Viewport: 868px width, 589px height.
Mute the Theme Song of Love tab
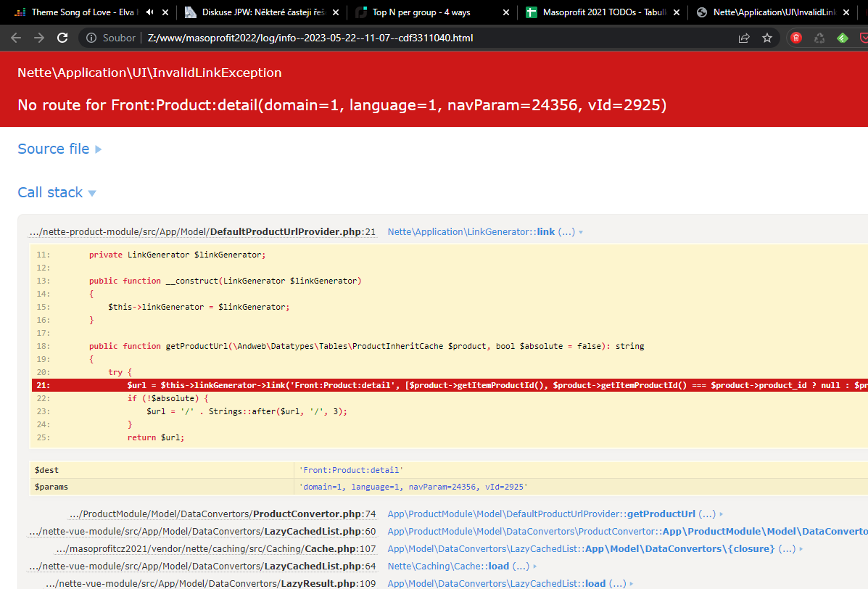coord(149,12)
